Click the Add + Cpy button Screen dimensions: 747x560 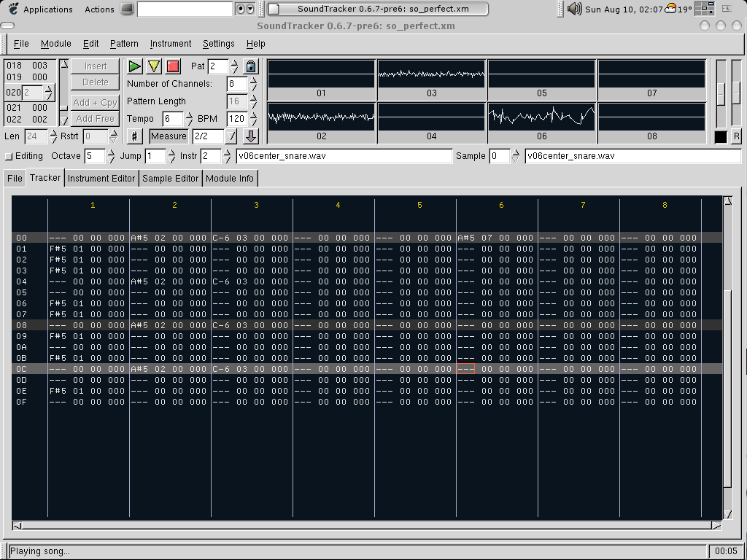tap(96, 102)
